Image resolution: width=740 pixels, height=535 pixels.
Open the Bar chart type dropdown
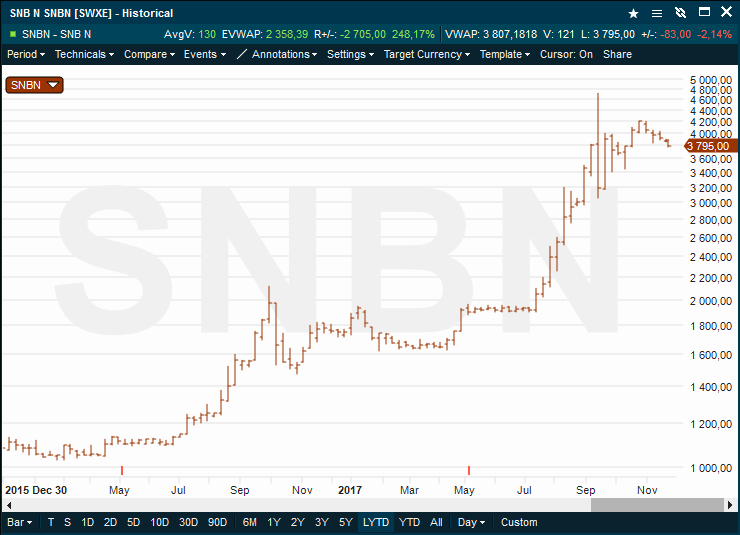[19, 522]
